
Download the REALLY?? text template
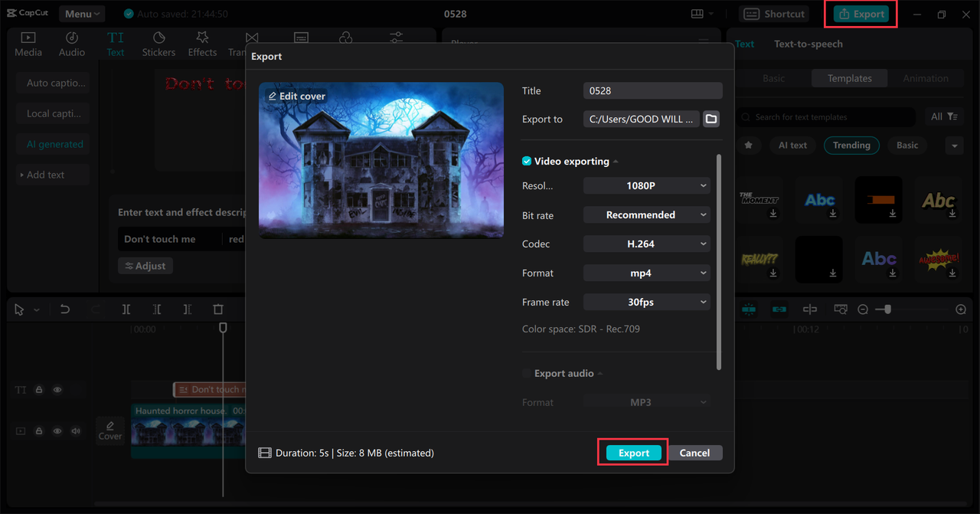click(773, 273)
